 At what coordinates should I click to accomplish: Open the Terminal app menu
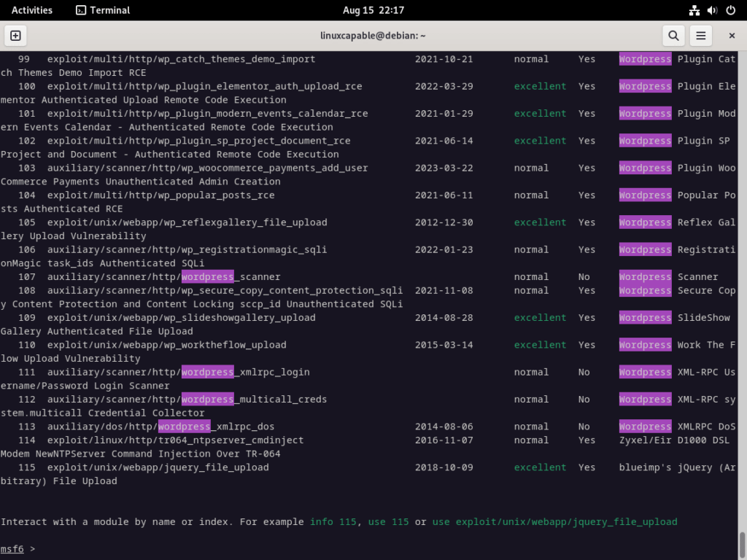pyautogui.click(x=103, y=10)
